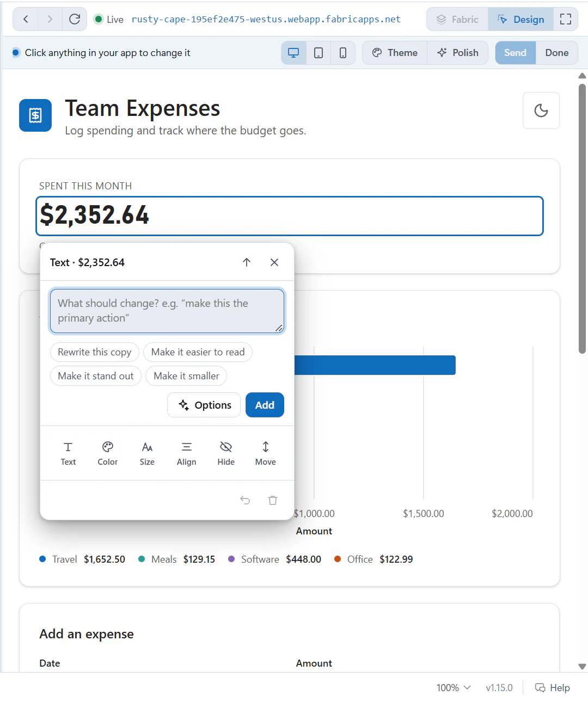Switch to tablet preview size
This screenshot has height=702, width=588.
coord(318,53)
